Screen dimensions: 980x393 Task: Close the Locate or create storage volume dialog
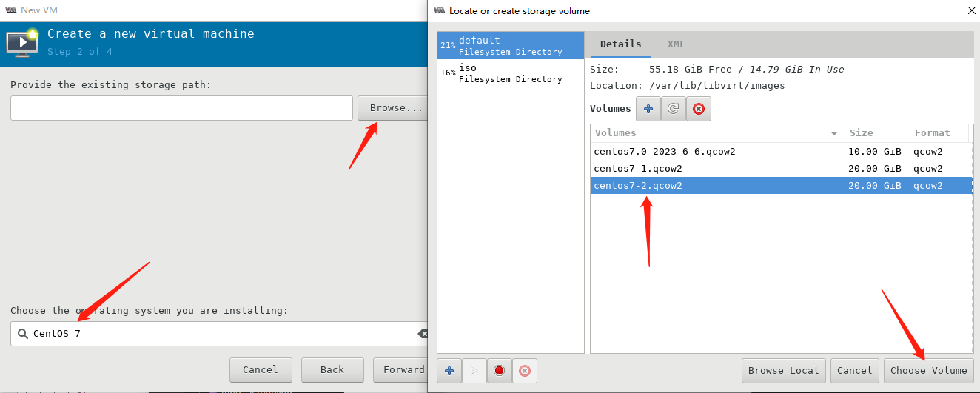pyautogui.click(x=970, y=10)
